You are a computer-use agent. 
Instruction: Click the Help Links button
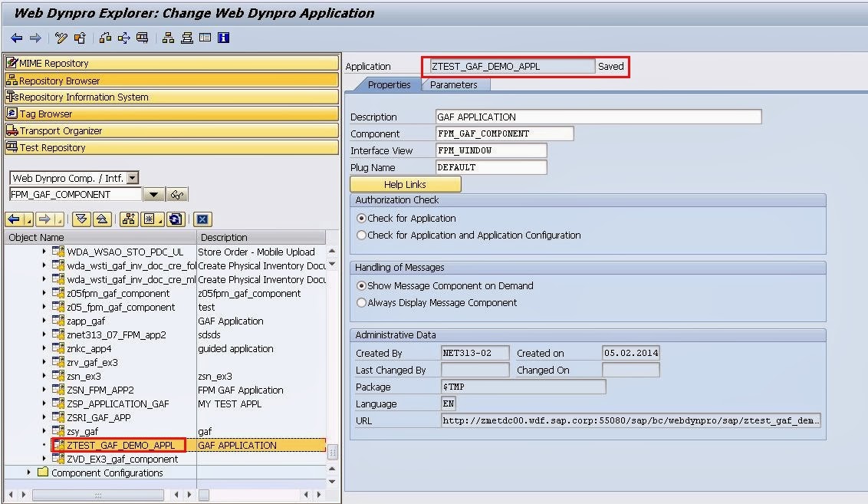click(405, 185)
